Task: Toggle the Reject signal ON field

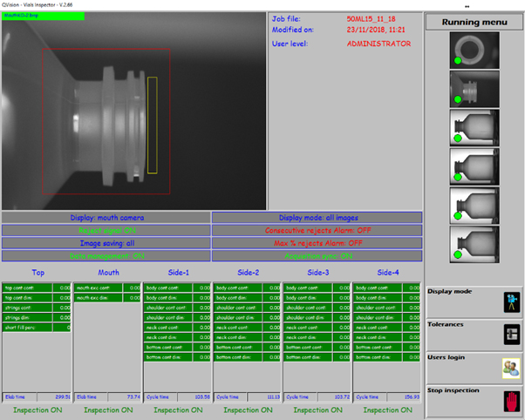Action: pyautogui.click(x=106, y=231)
